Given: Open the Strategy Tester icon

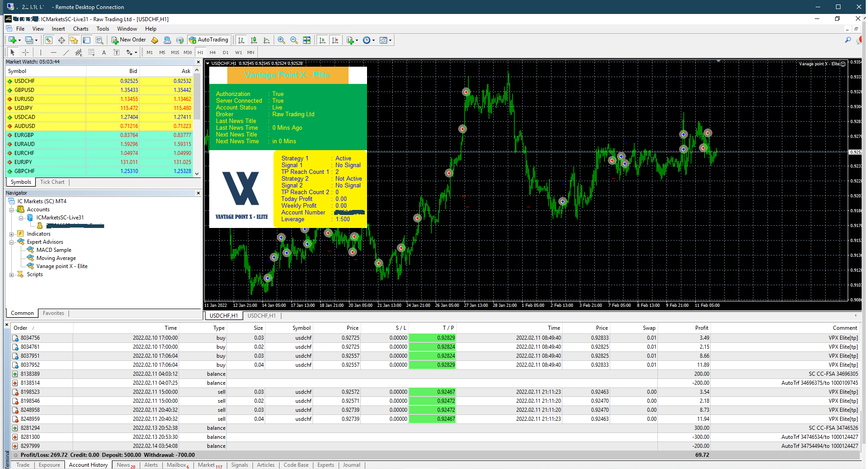Looking at the screenshot, I should click(99, 40).
